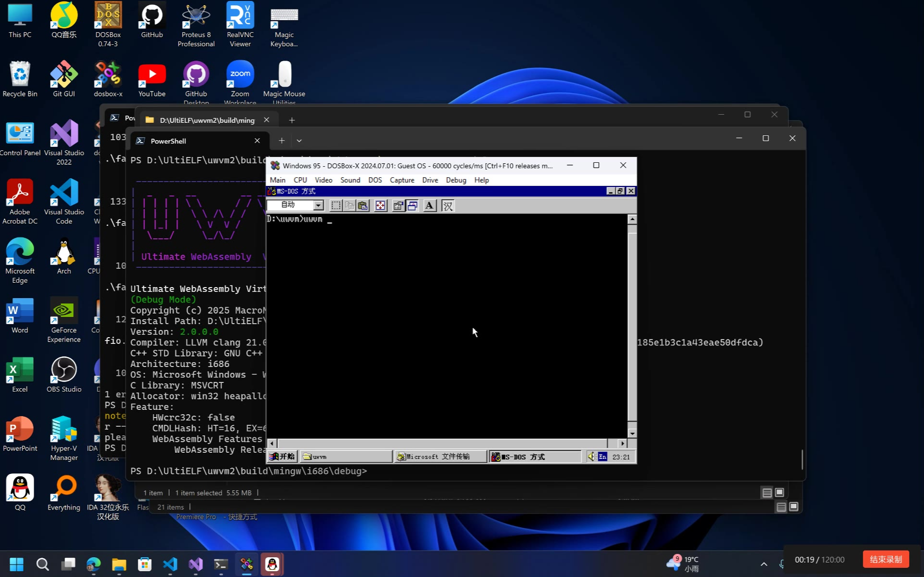924x577 pixels.
Task: Open the font size '自动' dropdown
Action: point(318,205)
